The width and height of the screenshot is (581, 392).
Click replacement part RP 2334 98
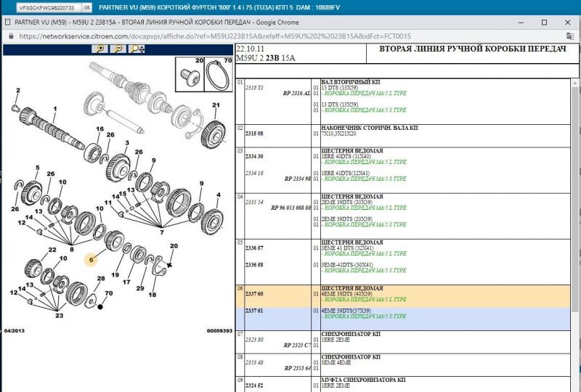pyautogui.click(x=297, y=179)
